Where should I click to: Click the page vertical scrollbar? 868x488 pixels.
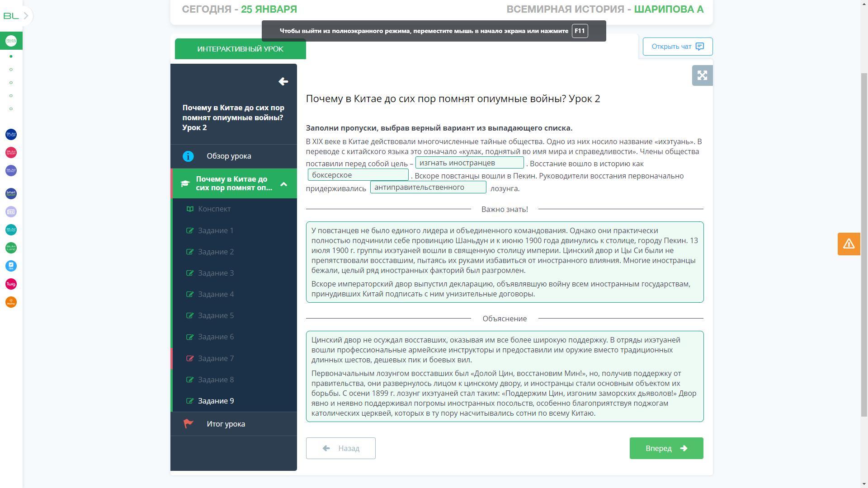coord(864,244)
